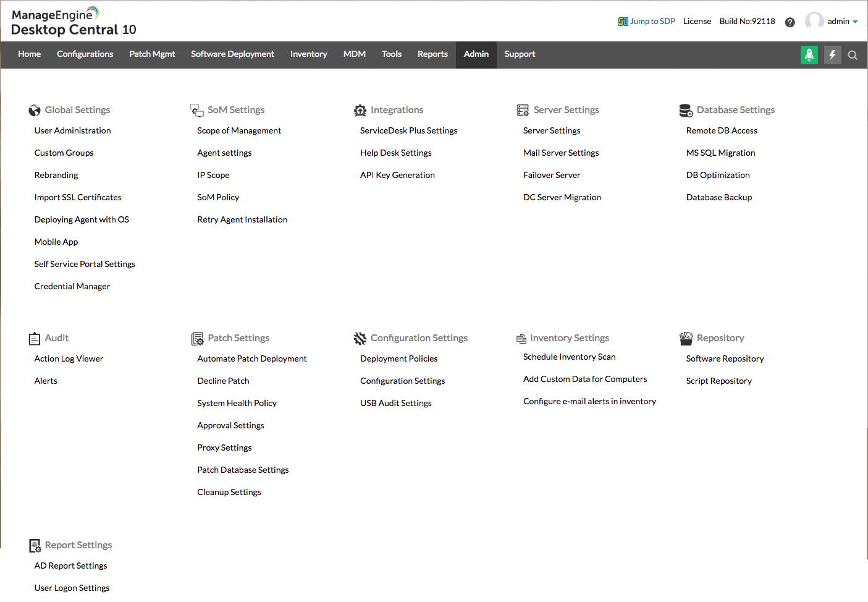Click the Report Settings icon
The width and height of the screenshot is (868, 602).
(x=35, y=545)
